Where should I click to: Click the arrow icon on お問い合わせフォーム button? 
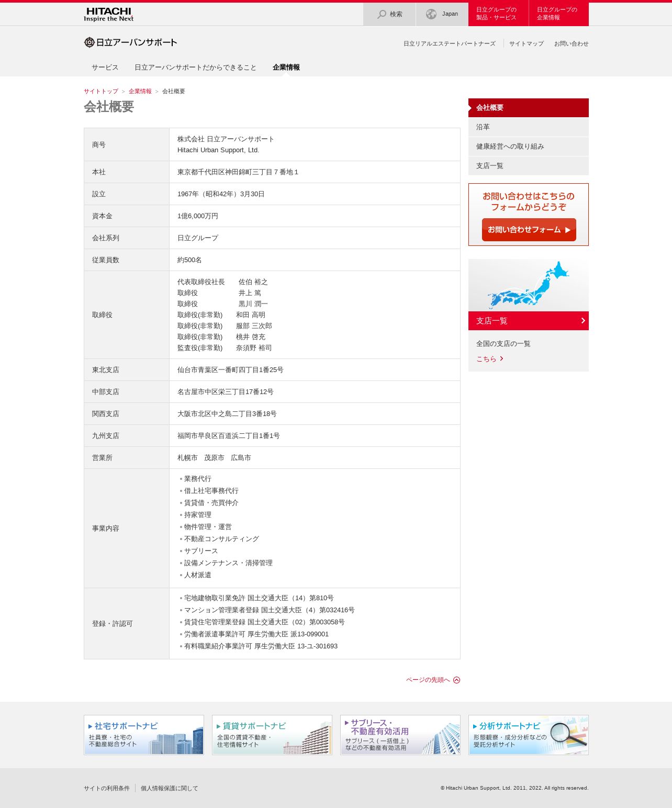tap(568, 230)
